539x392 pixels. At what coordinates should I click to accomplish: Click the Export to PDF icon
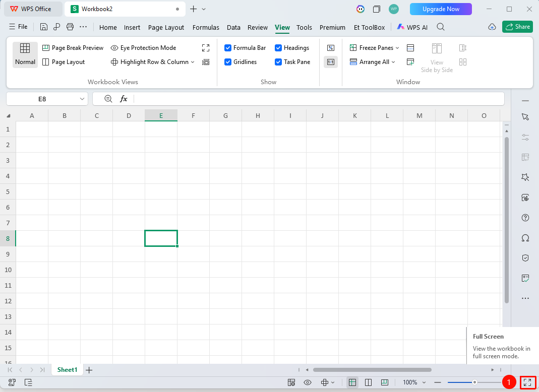pyautogui.click(x=56, y=27)
